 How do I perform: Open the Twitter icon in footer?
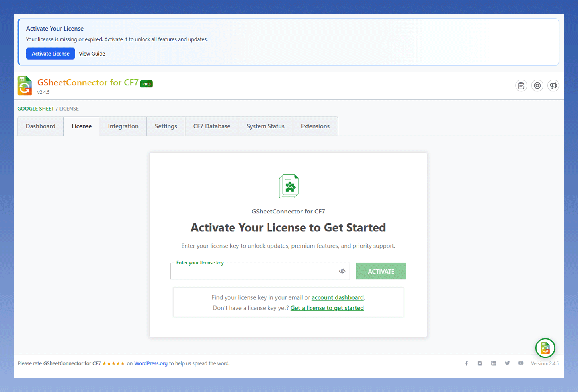click(507, 363)
